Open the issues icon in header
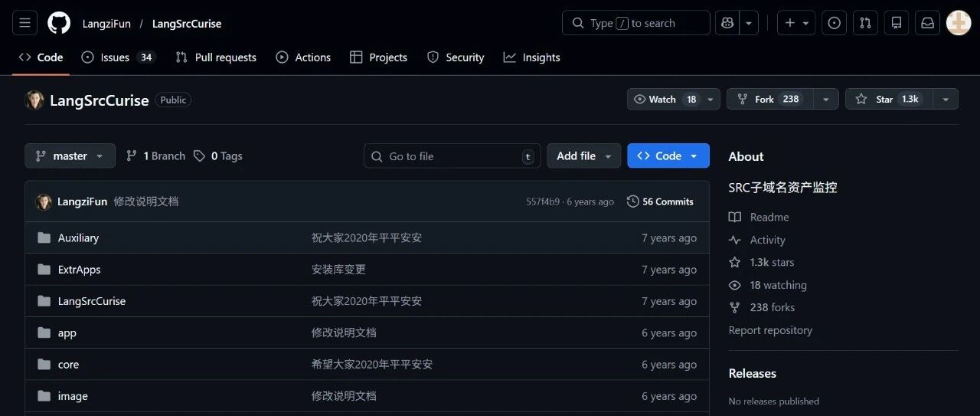The height and width of the screenshot is (416, 980). coord(835,23)
